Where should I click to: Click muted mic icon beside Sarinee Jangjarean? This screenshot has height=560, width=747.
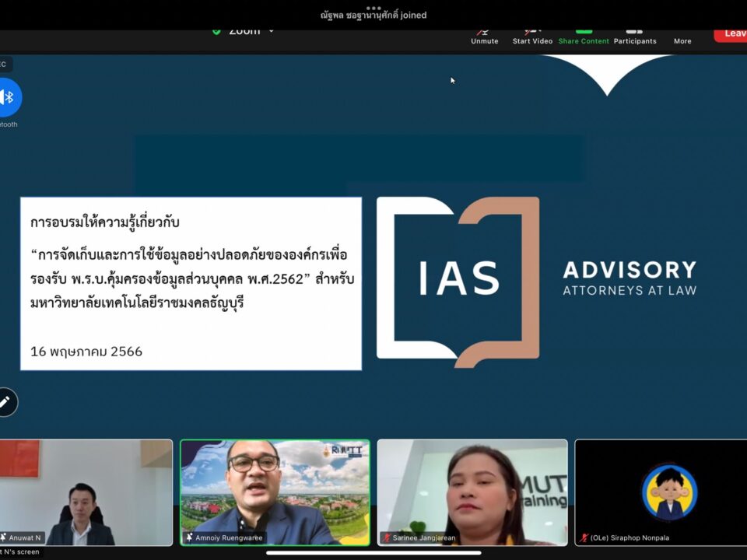[x=387, y=537]
